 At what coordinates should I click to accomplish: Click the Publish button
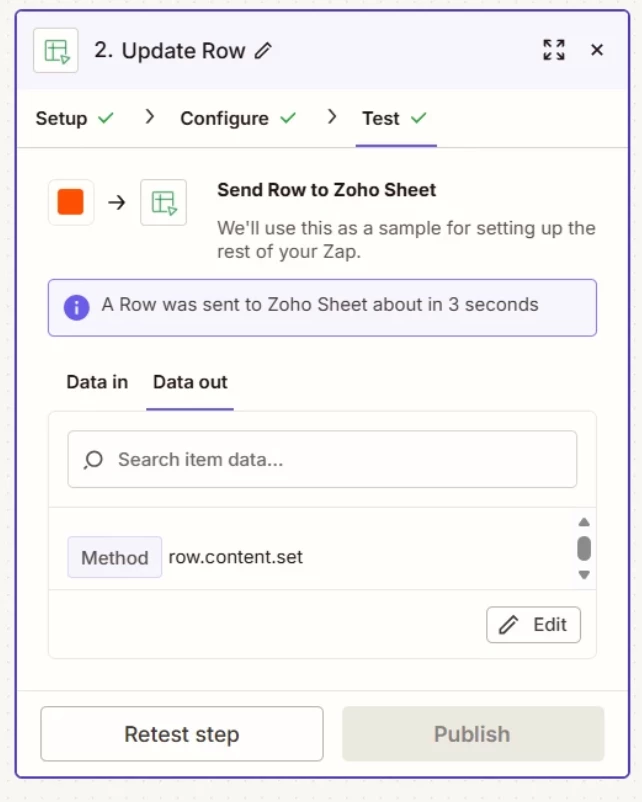pos(473,734)
